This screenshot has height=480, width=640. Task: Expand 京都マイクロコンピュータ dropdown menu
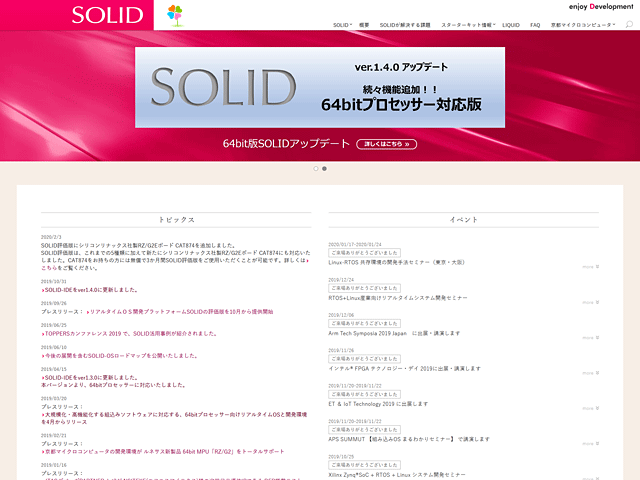[x=583, y=25]
